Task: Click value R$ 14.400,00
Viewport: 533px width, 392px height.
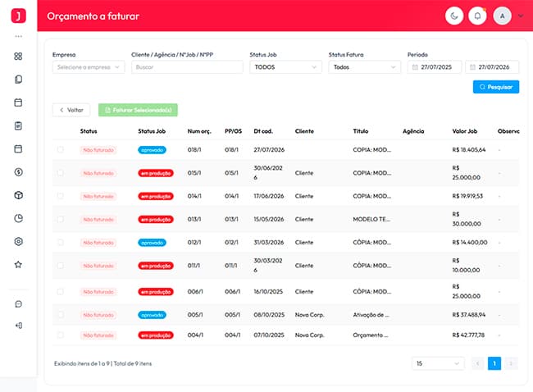Action: click(x=469, y=243)
